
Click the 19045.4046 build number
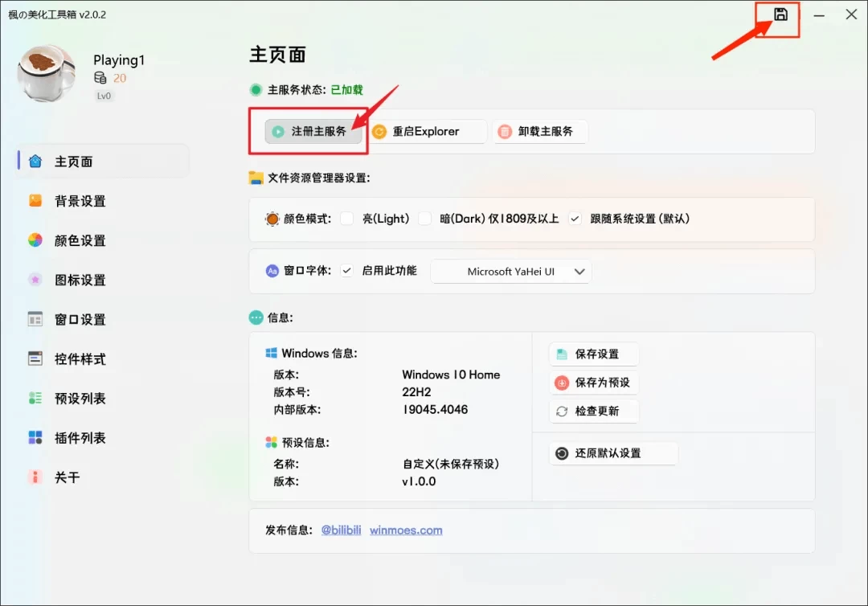435,410
